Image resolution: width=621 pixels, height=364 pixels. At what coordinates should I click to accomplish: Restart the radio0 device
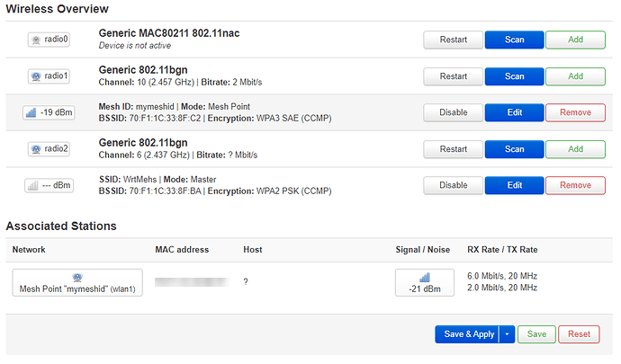453,40
